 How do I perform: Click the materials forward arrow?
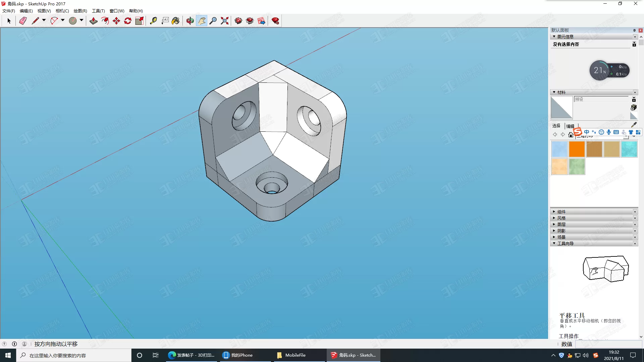[563, 134]
